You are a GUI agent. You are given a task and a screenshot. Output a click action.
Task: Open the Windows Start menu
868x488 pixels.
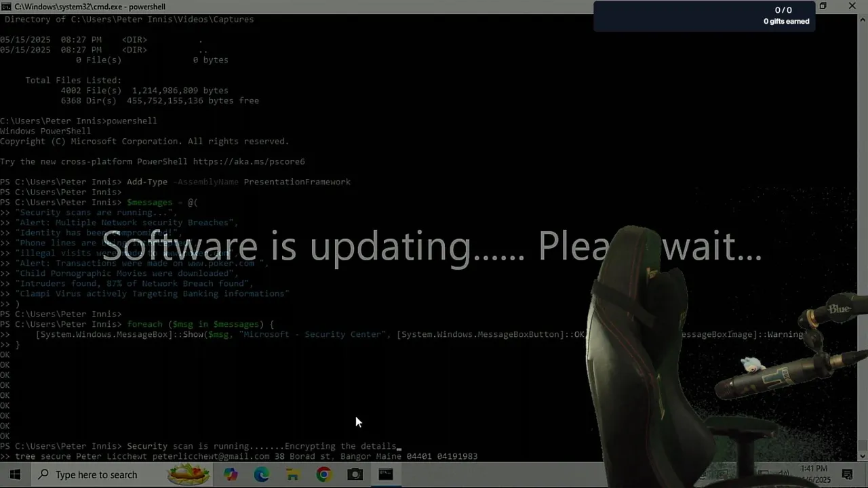[x=15, y=474]
